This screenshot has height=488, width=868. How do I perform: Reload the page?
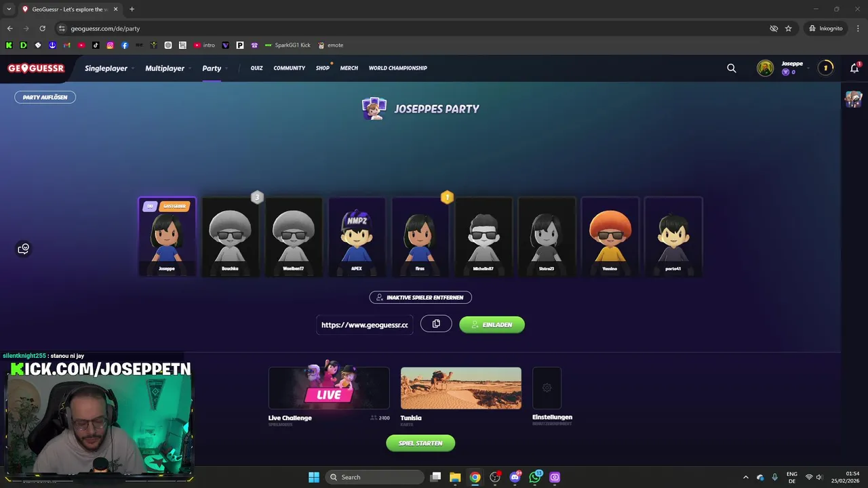pyautogui.click(x=42, y=28)
